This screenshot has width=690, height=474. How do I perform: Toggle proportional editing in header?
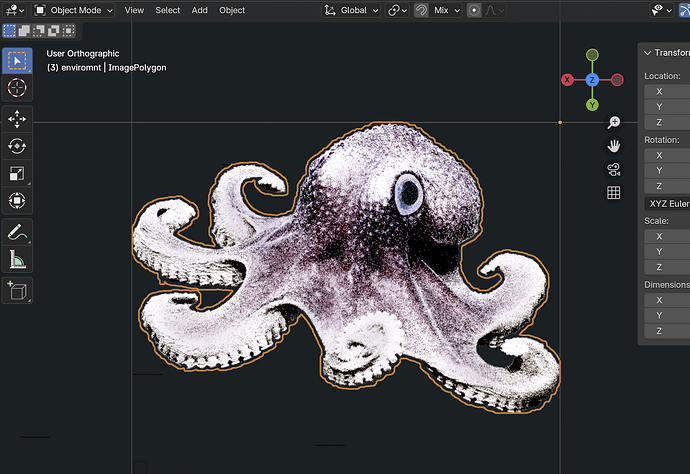[474, 10]
